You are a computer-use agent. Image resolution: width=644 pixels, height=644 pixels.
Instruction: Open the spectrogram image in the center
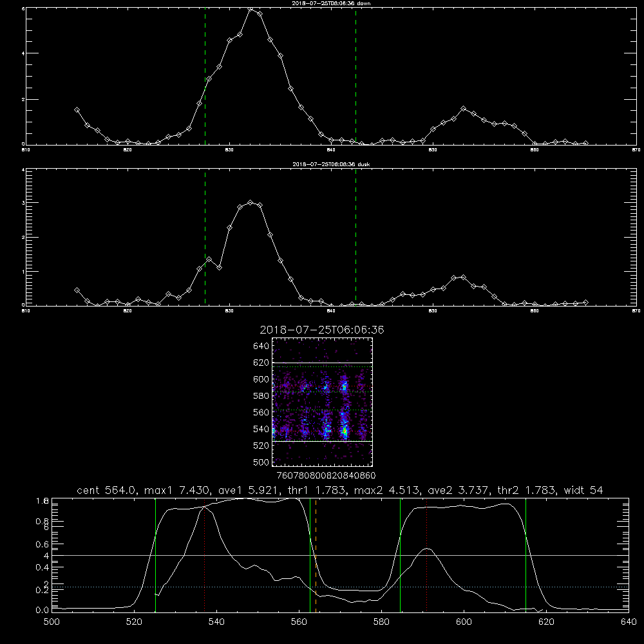(x=323, y=402)
